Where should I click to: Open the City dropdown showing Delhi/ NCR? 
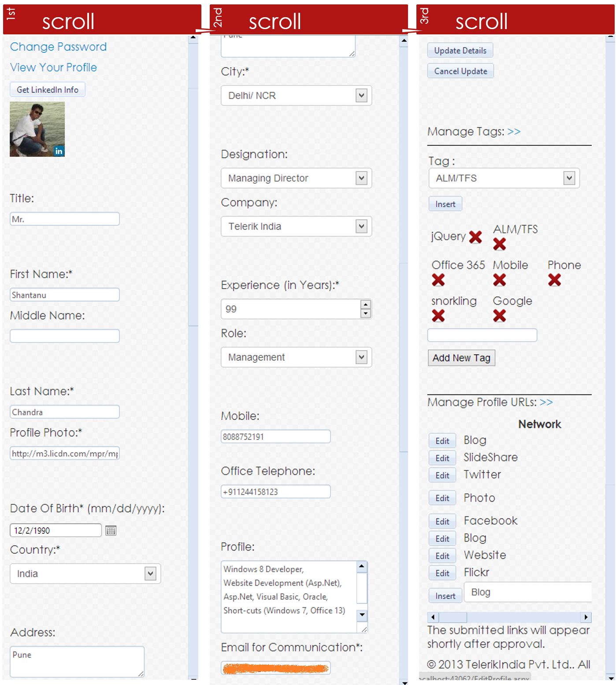361,96
